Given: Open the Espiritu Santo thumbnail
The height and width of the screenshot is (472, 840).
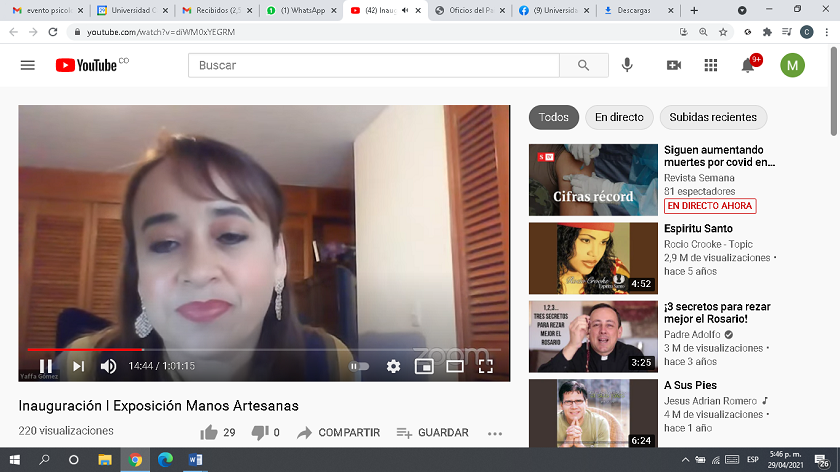Looking at the screenshot, I should tap(593, 258).
